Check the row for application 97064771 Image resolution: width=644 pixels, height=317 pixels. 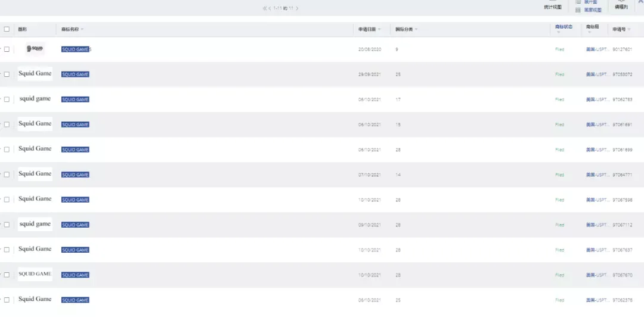click(x=7, y=175)
